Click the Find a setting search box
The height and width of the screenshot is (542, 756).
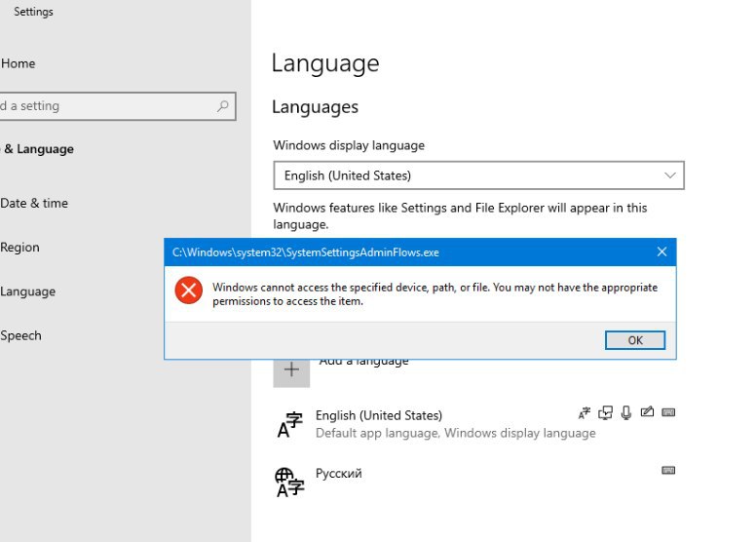118,106
